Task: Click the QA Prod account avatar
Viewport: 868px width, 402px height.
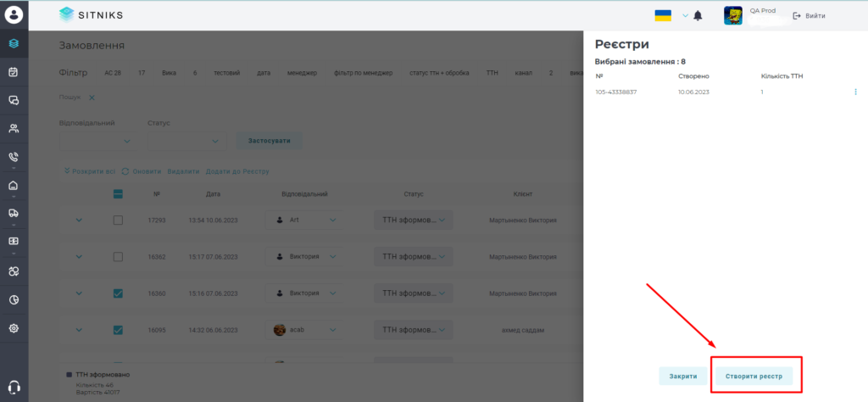Action: [x=733, y=15]
